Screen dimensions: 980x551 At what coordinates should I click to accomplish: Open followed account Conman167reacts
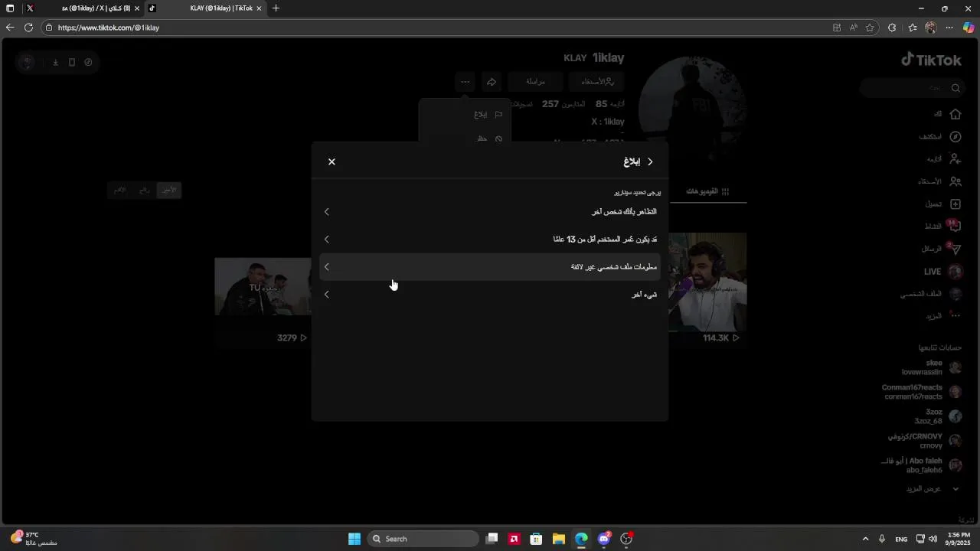pyautogui.click(x=921, y=392)
